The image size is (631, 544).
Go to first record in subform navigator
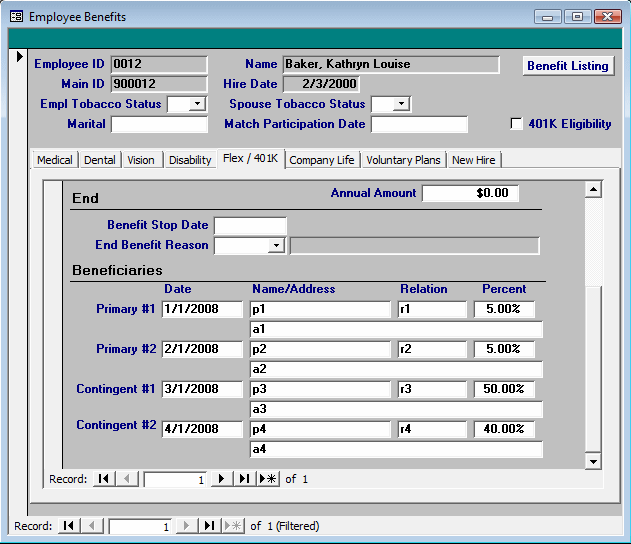click(x=104, y=479)
